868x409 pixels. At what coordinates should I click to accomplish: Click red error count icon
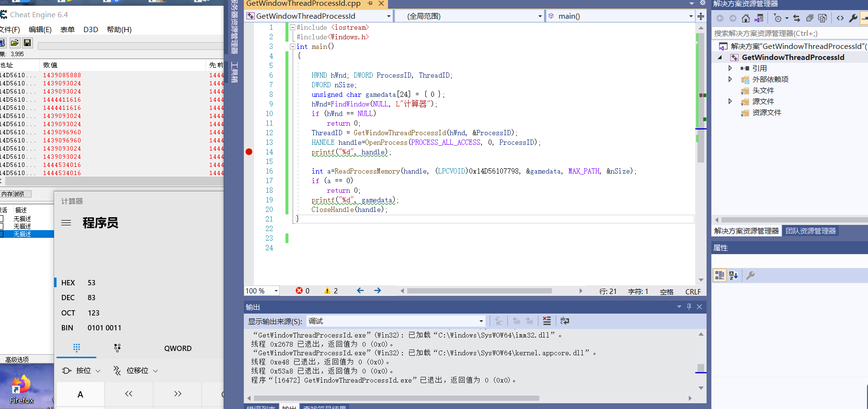(x=299, y=291)
